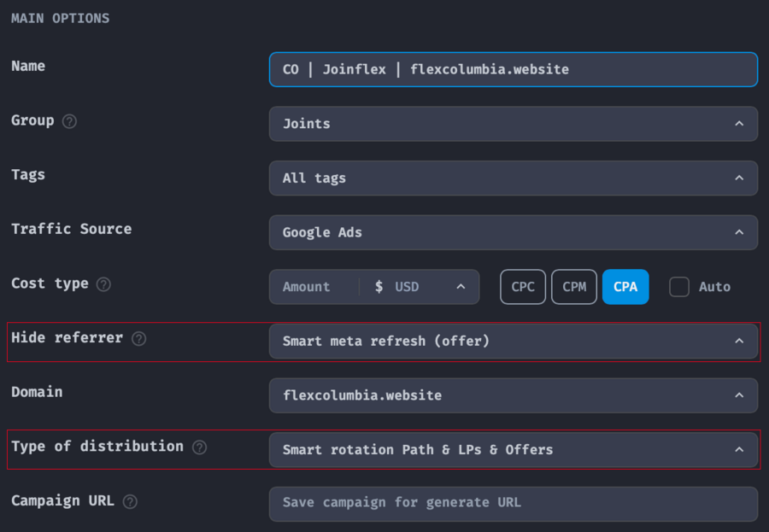This screenshot has height=532, width=769.
Task: Expand the Hide referrer dropdown
Action: pos(513,341)
